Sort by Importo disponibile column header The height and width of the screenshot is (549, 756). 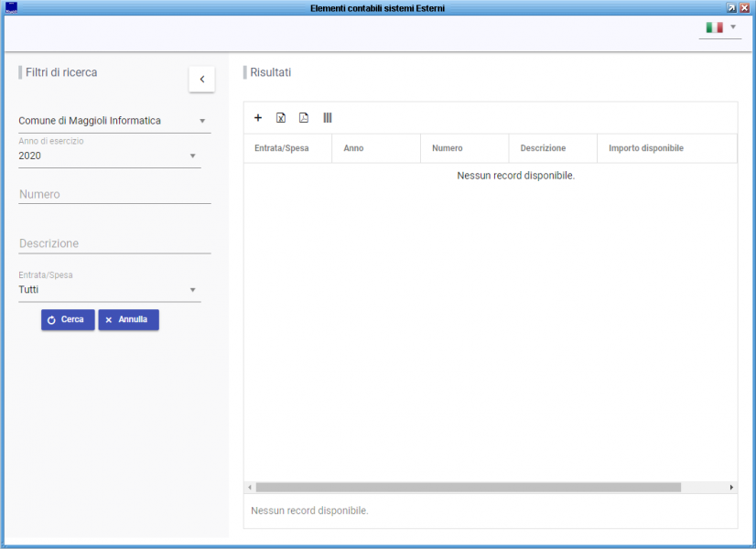[646, 148]
